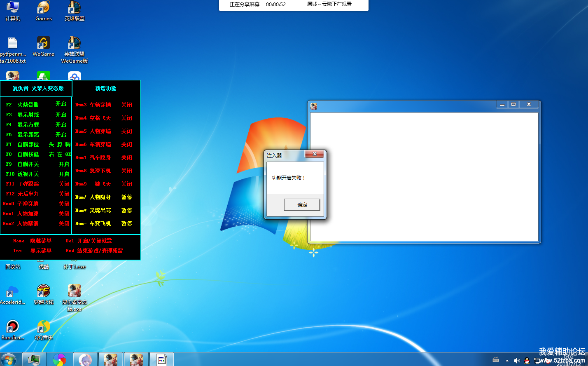Screen dimensions: 588x366
Task: Show hidden tray icons arrow
Action: [x=507, y=361]
